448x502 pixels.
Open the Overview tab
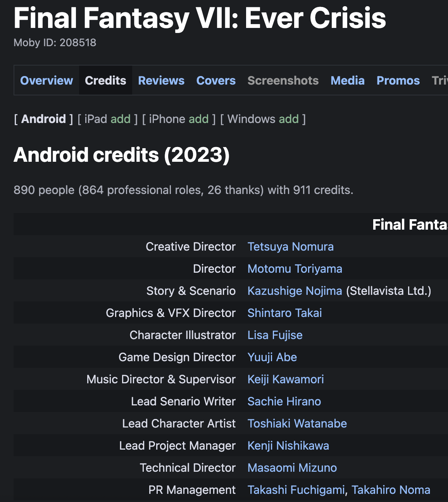(47, 80)
